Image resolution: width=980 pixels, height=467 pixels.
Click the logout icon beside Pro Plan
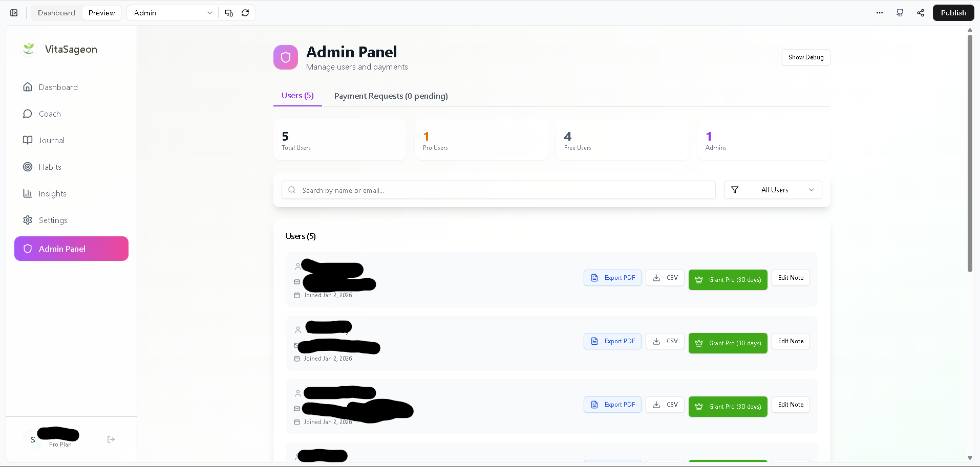click(x=111, y=439)
